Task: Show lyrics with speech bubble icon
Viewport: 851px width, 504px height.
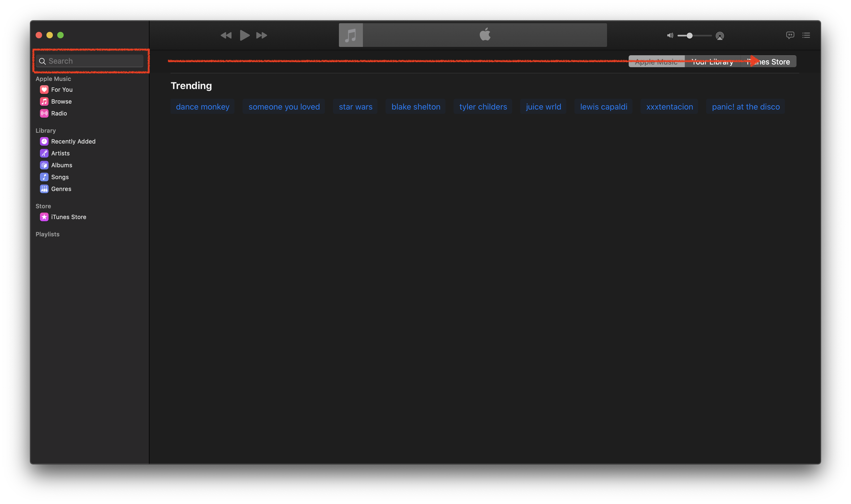Action: [790, 35]
